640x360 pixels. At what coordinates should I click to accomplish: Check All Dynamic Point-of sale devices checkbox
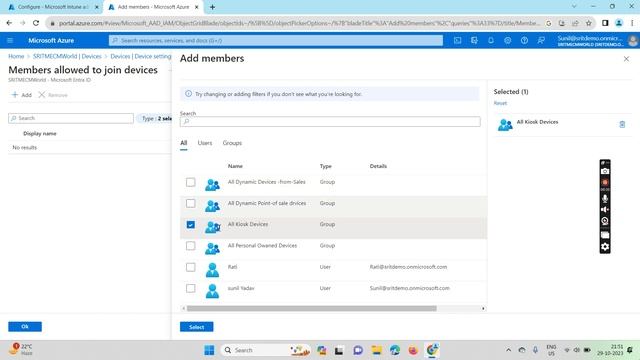click(191, 203)
